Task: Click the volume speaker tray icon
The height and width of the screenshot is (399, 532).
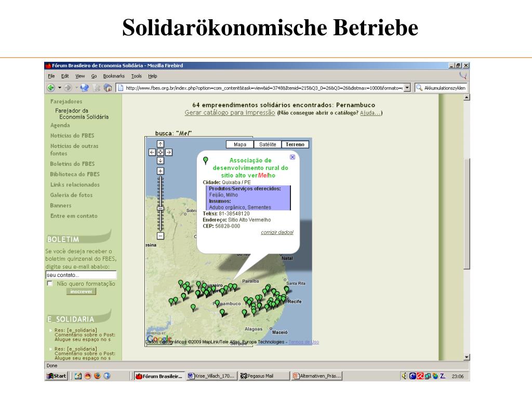Action: point(404,376)
